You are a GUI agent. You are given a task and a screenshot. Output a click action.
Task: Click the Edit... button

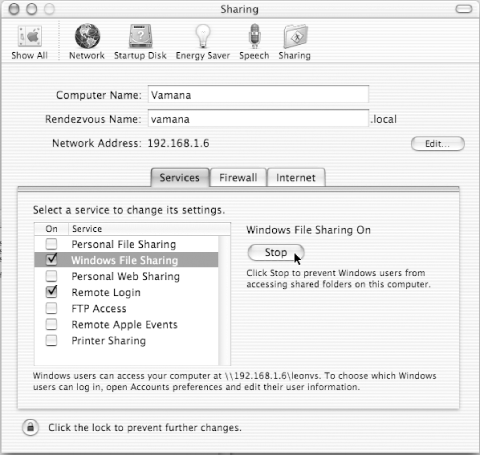tap(438, 144)
